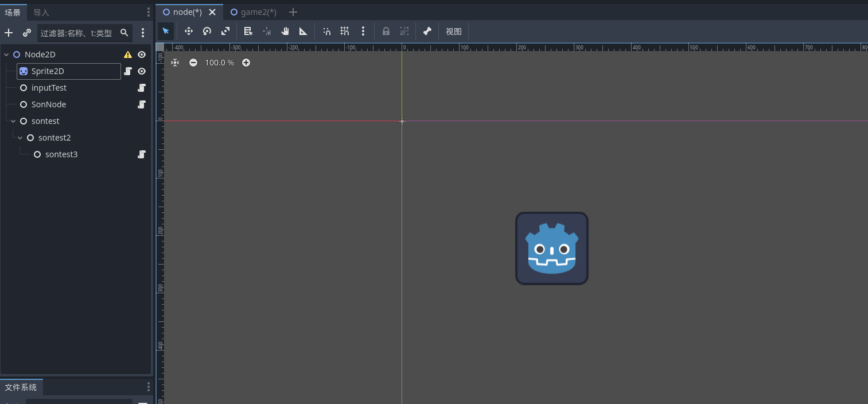
Task: Open the 场景 dock tab
Action: click(13, 12)
